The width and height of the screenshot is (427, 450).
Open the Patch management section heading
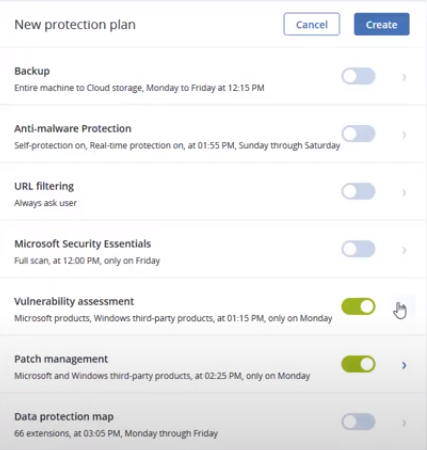61,359
